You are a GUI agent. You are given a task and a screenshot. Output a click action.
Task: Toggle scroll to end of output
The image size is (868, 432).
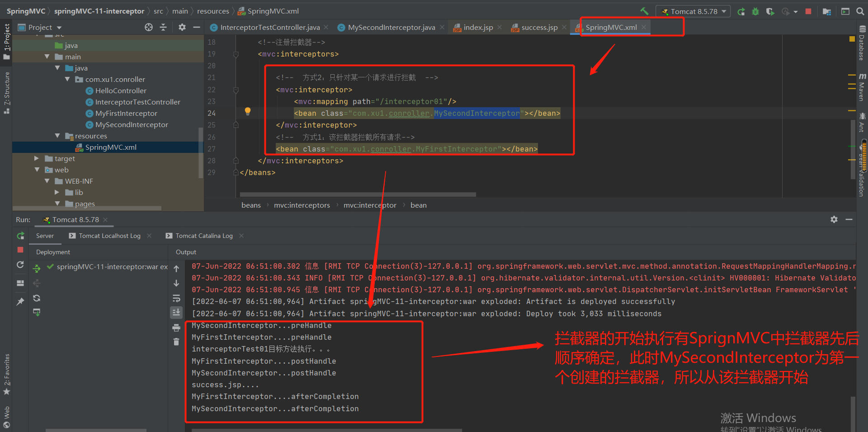coord(176,312)
